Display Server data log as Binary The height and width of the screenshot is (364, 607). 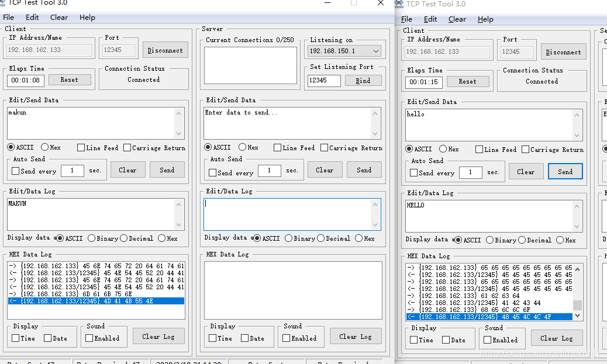[x=299, y=238]
